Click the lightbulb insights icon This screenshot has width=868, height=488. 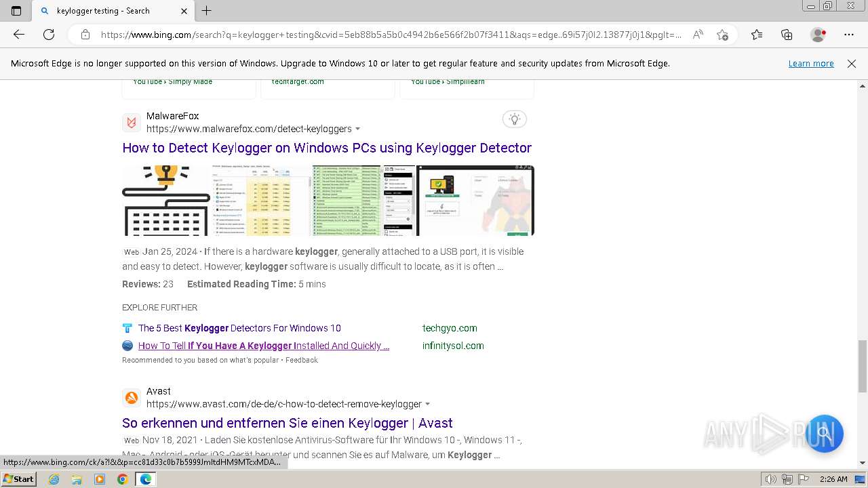515,119
